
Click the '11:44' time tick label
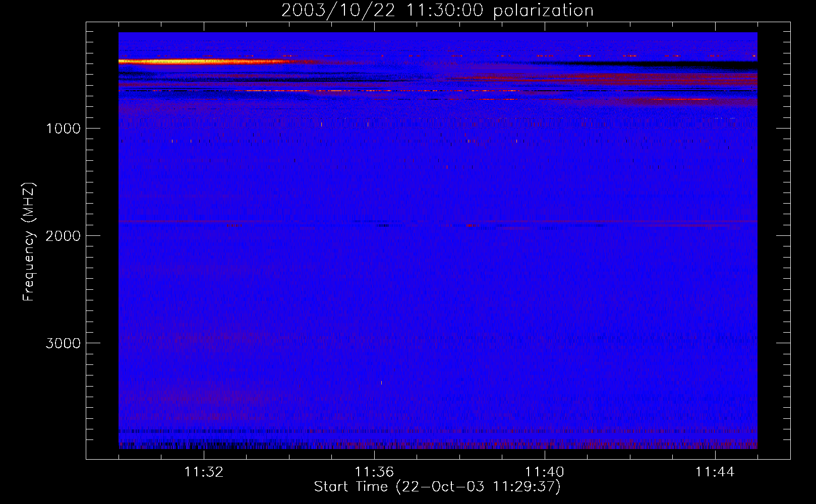pyautogui.click(x=715, y=472)
